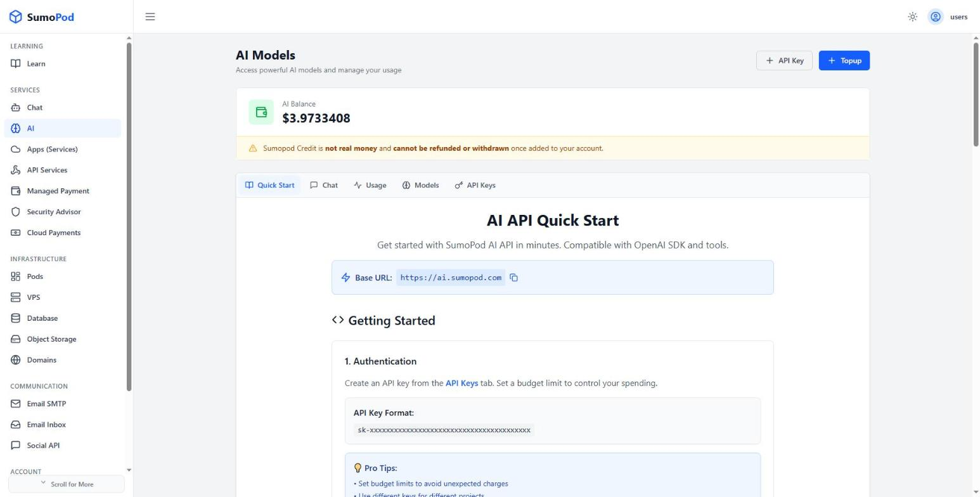Click the Pods grid icon in sidebar
The height and width of the screenshot is (497, 980).
click(x=16, y=276)
